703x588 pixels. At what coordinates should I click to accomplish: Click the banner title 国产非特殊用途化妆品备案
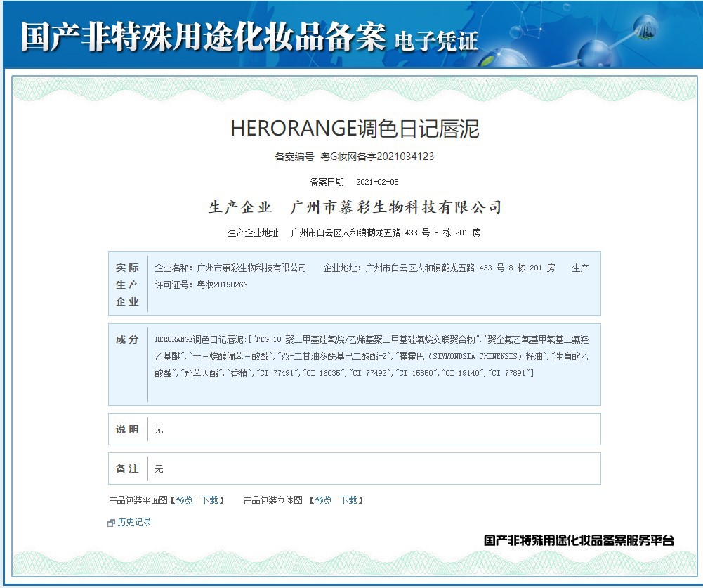click(203, 37)
